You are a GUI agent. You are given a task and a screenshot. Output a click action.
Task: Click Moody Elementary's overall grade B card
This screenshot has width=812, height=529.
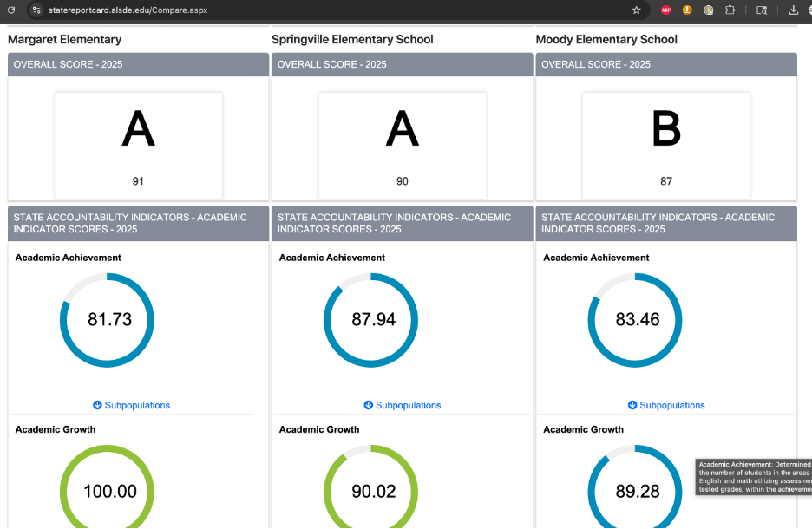click(x=665, y=144)
